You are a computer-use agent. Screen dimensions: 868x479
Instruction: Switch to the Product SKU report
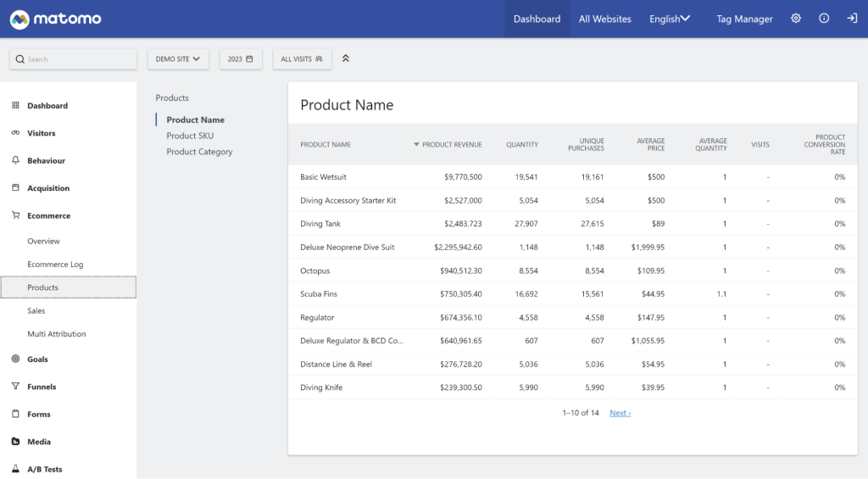[190, 136]
